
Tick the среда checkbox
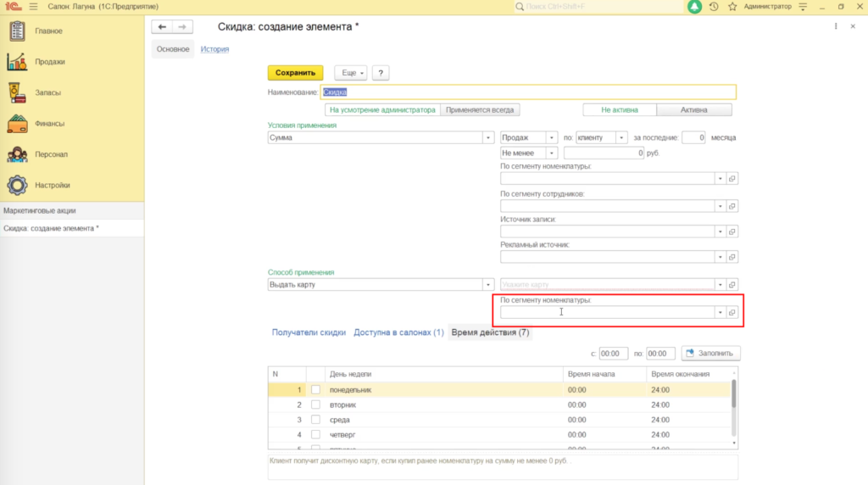tap(315, 420)
